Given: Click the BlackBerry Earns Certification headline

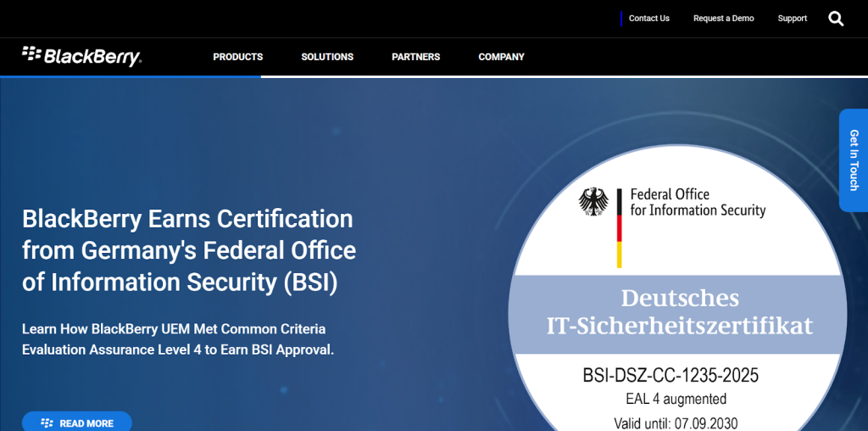Looking at the screenshot, I should (189, 250).
